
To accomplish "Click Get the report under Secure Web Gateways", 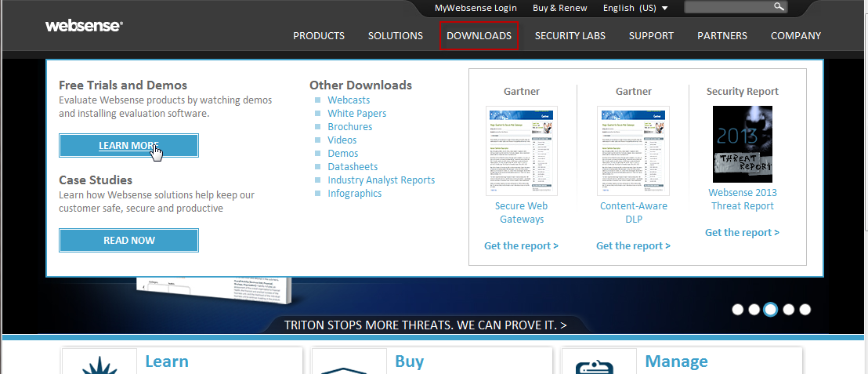I will 521,246.
